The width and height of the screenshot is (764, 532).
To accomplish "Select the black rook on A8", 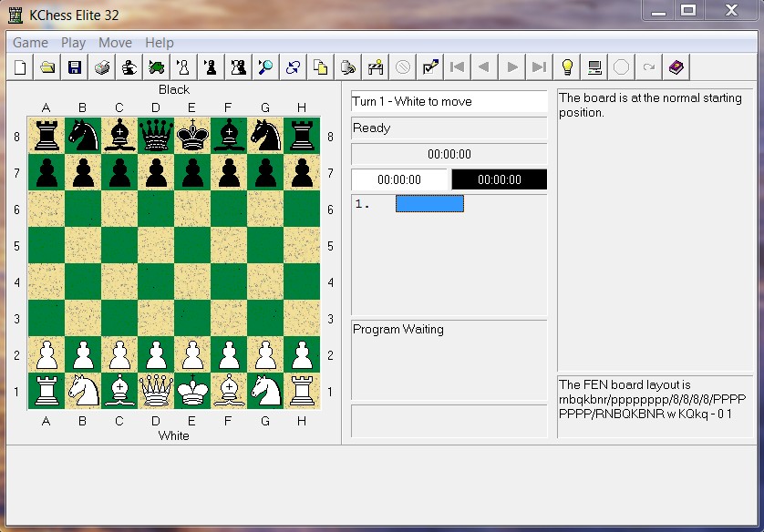I will pos(46,136).
